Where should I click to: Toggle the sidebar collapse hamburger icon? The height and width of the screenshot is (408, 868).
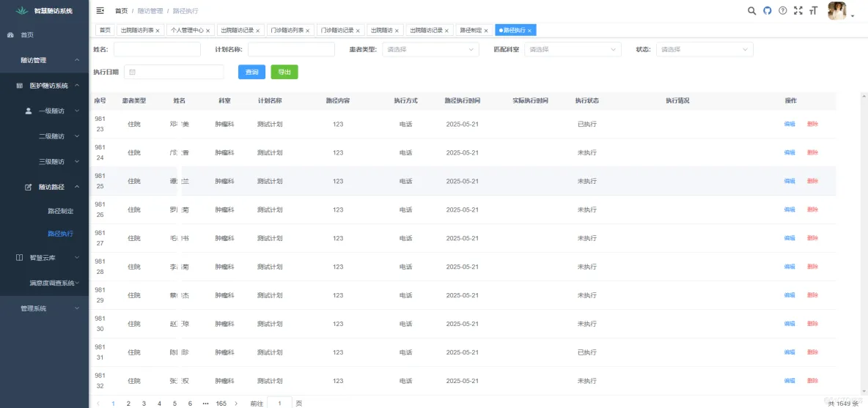100,10
